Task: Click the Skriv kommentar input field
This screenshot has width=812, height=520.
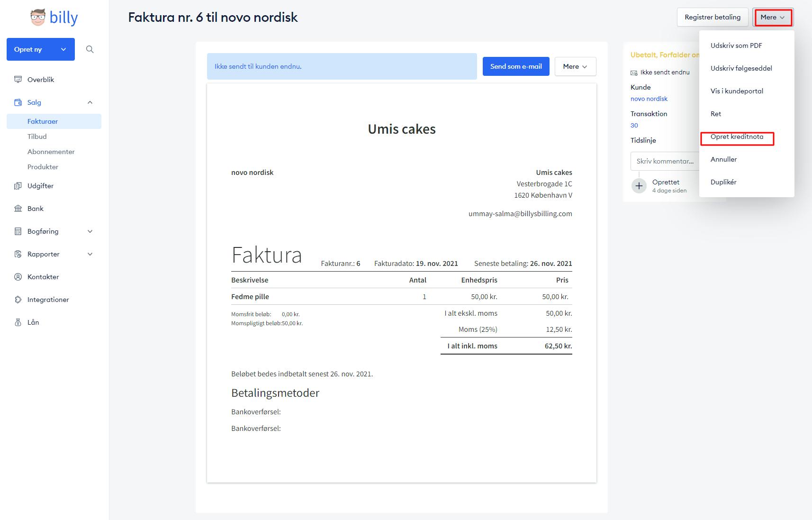Action: (x=665, y=161)
